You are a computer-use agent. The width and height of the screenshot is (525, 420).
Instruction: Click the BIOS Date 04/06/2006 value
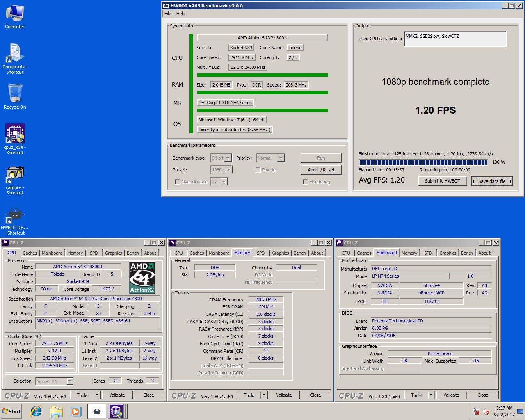(x=431, y=336)
